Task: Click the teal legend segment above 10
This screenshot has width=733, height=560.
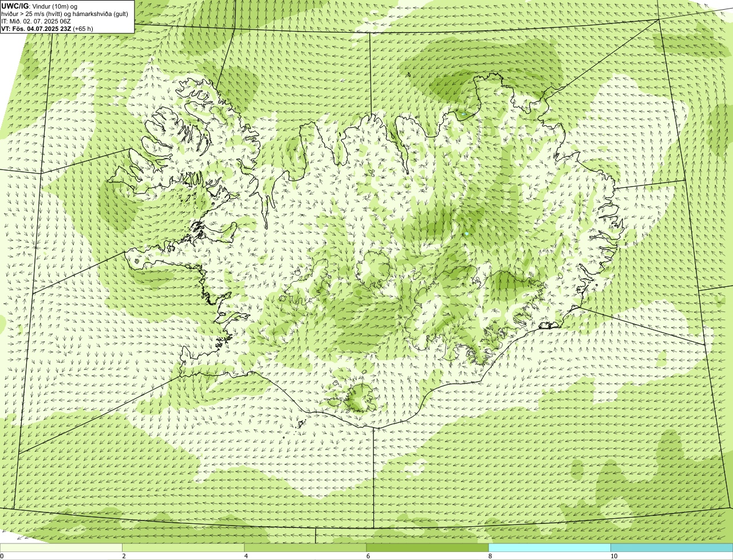Action: click(672, 547)
